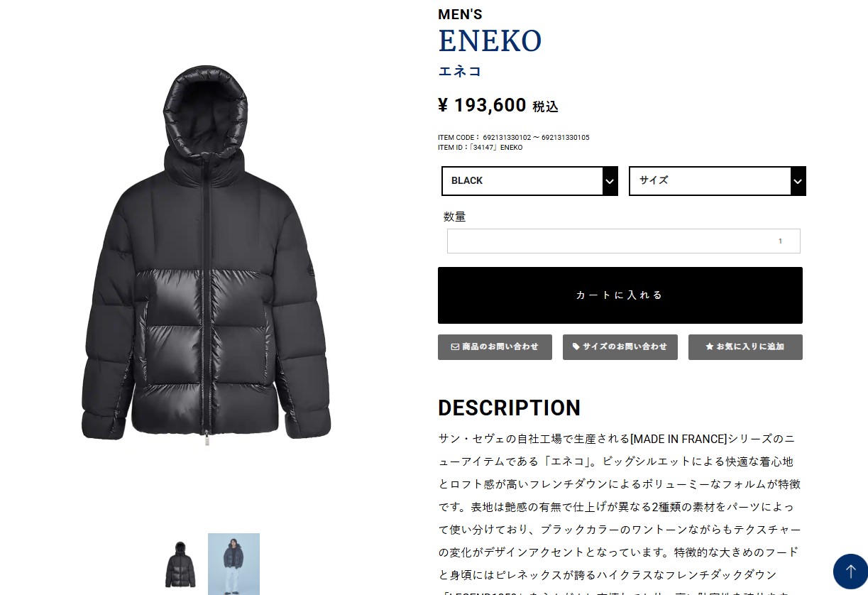Click the DESCRIPTION heading
Image resolution: width=868 pixels, height=595 pixels.
pyautogui.click(x=509, y=408)
